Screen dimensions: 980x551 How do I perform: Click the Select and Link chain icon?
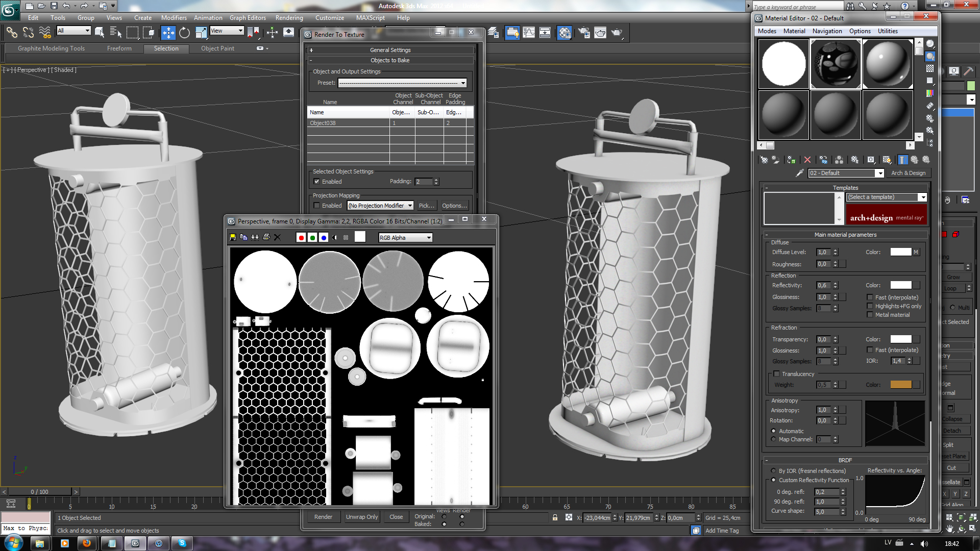point(11,33)
